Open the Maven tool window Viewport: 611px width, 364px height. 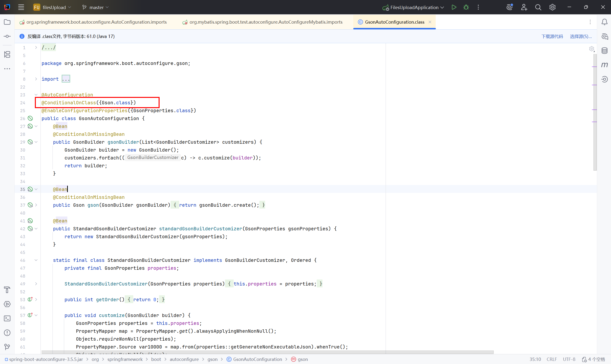tap(604, 65)
